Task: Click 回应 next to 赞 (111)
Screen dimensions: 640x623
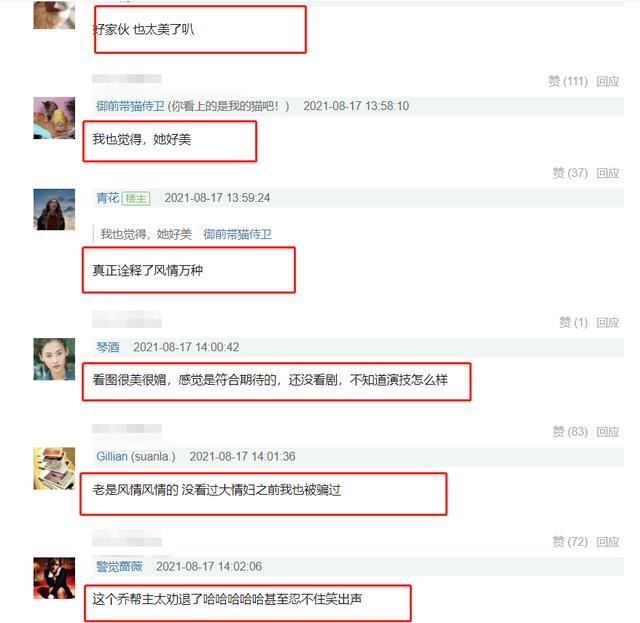Action: click(x=608, y=81)
